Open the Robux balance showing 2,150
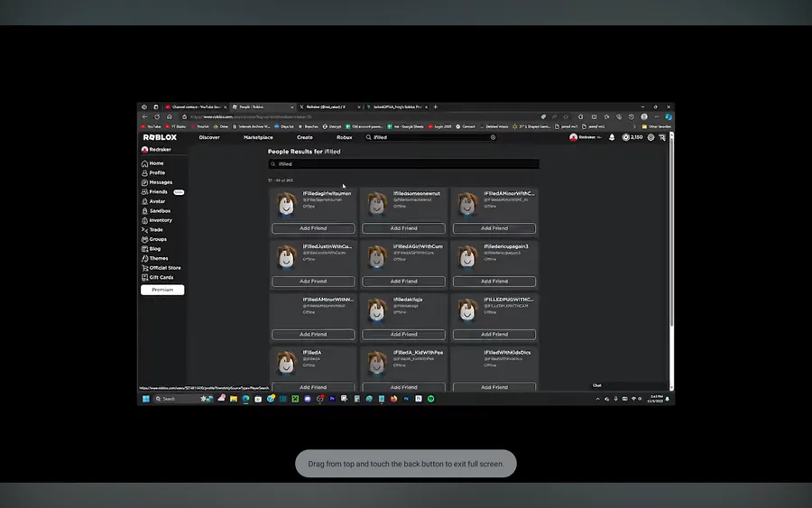Screen dimensions: 812x508 click(632, 137)
